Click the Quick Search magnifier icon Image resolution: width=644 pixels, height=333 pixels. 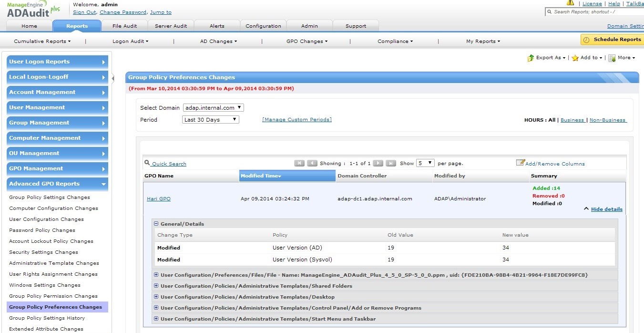(x=147, y=163)
